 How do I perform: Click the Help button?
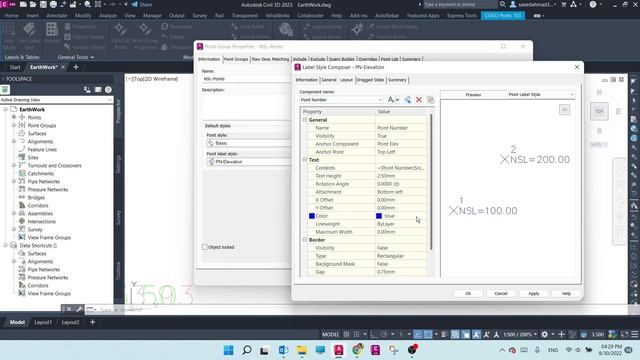pyautogui.click(x=566, y=293)
